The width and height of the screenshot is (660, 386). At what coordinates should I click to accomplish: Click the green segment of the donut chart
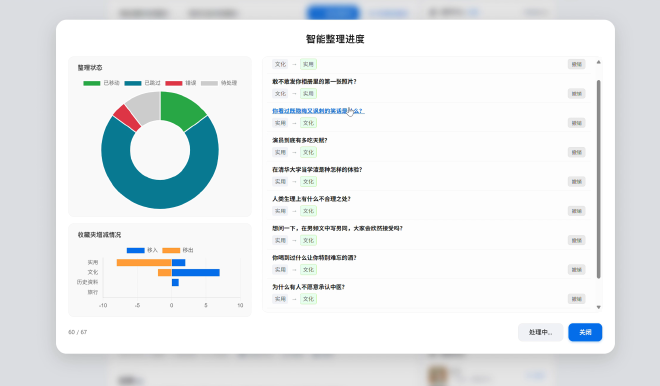(x=180, y=109)
